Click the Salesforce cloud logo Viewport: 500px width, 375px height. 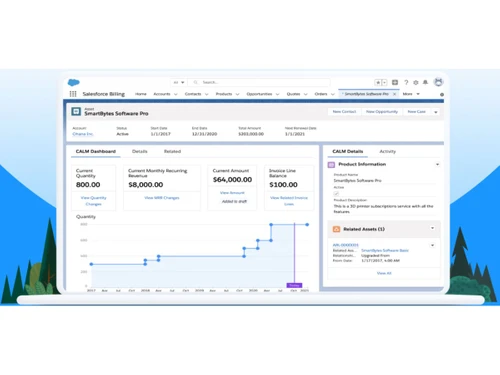click(x=74, y=82)
